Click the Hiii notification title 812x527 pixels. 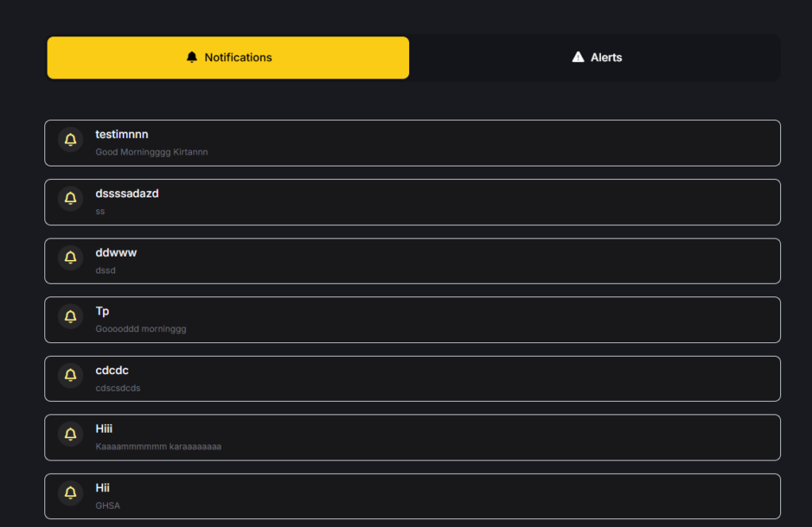pyautogui.click(x=104, y=429)
